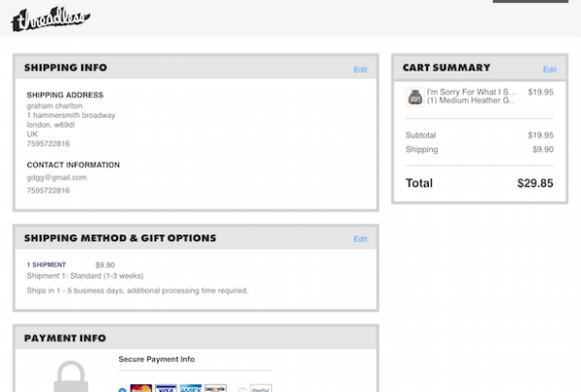Click the Shipping Info section header

pyautogui.click(x=66, y=68)
